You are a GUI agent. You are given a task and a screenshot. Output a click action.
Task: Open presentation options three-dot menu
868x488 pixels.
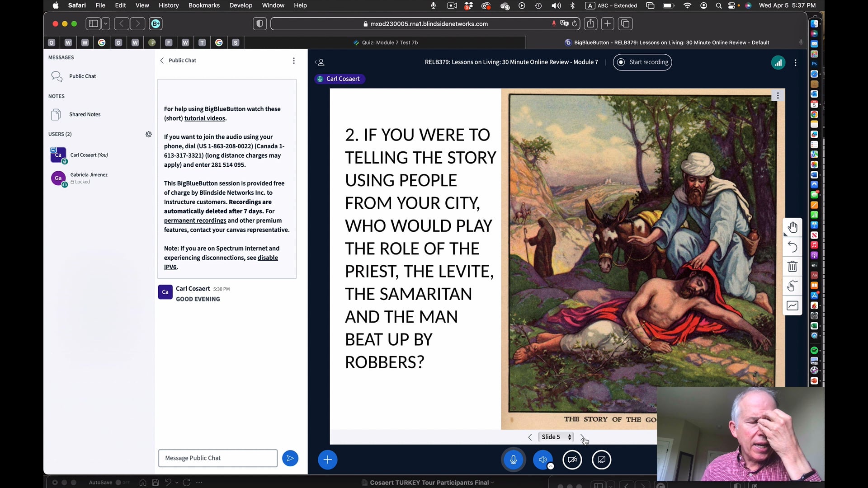click(778, 96)
